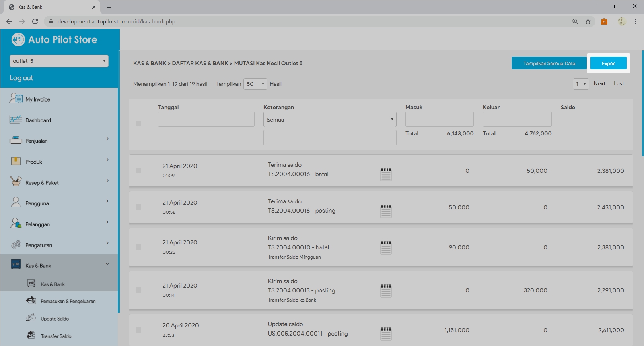Viewport: 644px width, 346px height.
Task: Open the My Invoice menu item
Action: pos(38,99)
